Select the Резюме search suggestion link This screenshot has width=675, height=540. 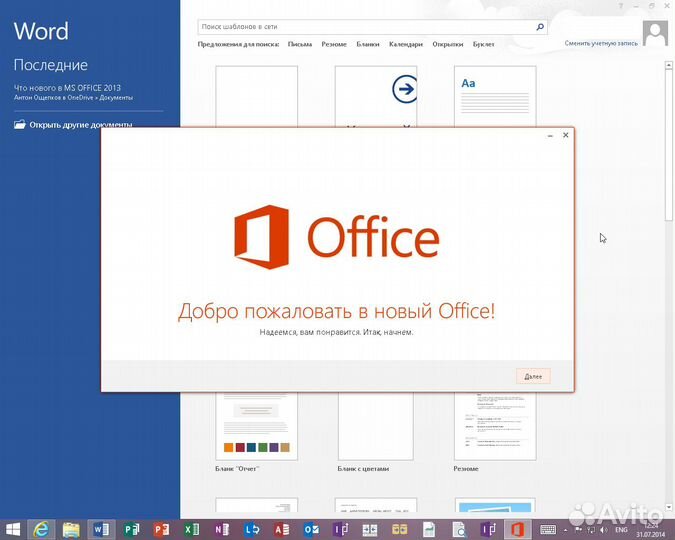tap(334, 44)
